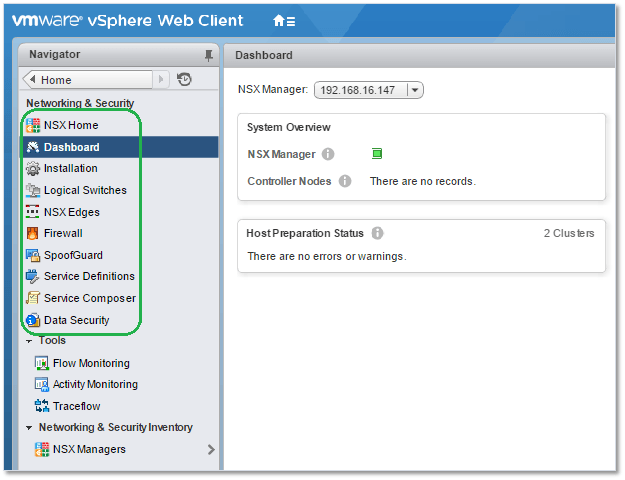The image size is (625, 480).
Task: Click the Service Definitions icon
Action: pyautogui.click(x=33, y=276)
